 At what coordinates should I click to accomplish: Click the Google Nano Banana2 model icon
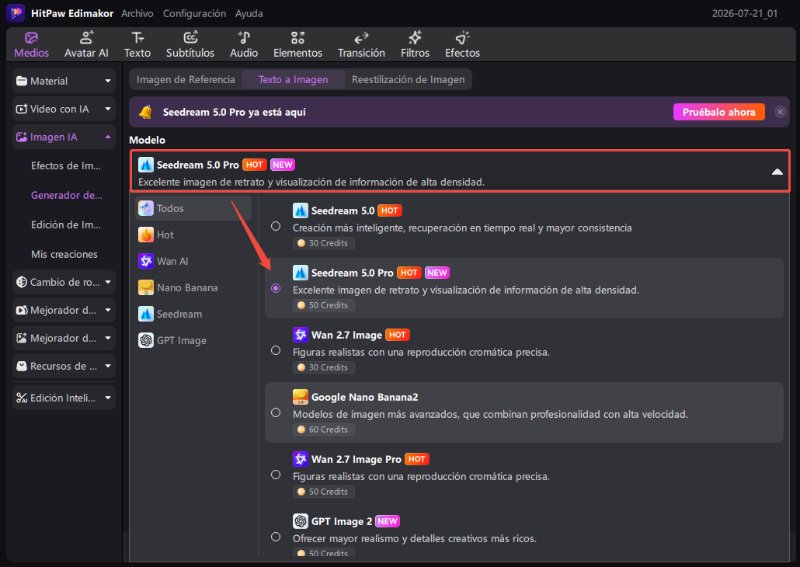click(301, 397)
